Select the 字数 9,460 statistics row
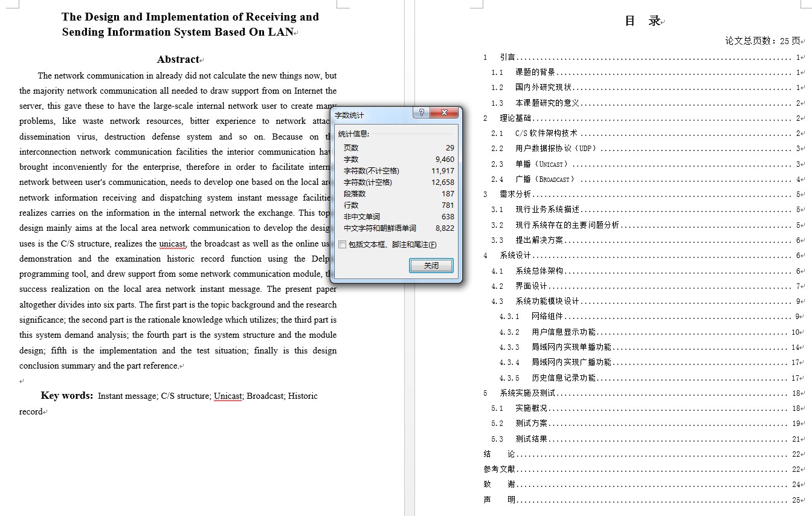This screenshot has width=812, height=516. [x=399, y=160]
